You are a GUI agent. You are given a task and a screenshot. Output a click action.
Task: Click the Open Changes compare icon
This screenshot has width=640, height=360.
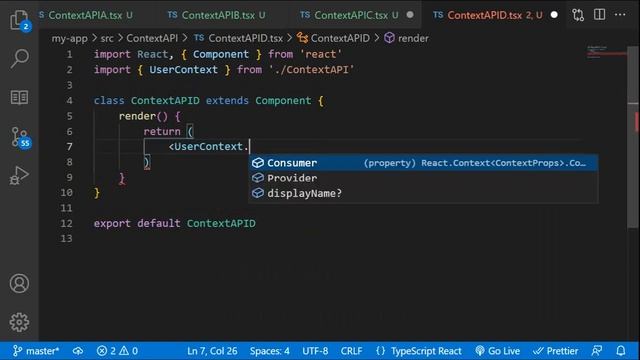point(578,15)
